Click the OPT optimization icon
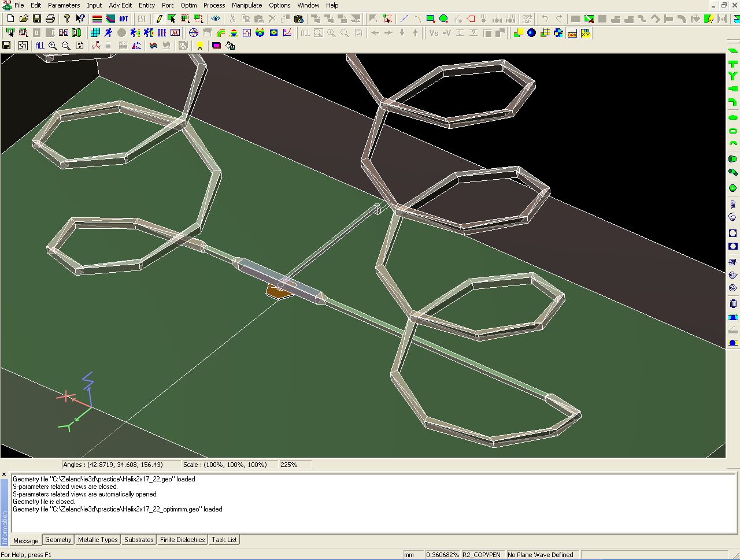Viewport: 740px width, 560px height. tap(124, 19)
